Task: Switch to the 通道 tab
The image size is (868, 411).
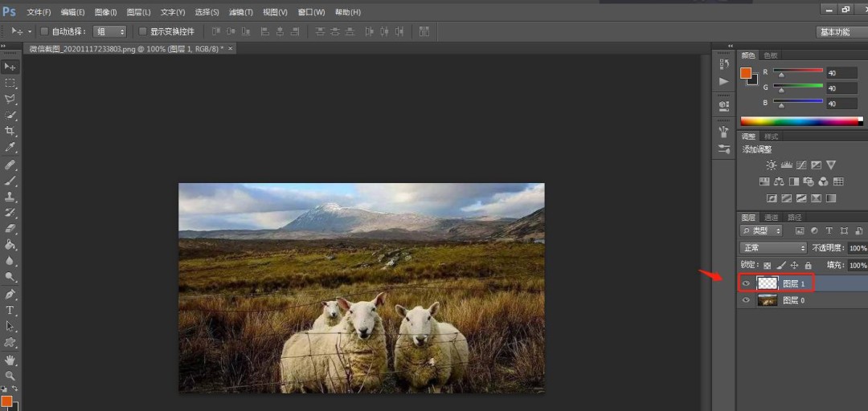Action: [x=771, y=218]
